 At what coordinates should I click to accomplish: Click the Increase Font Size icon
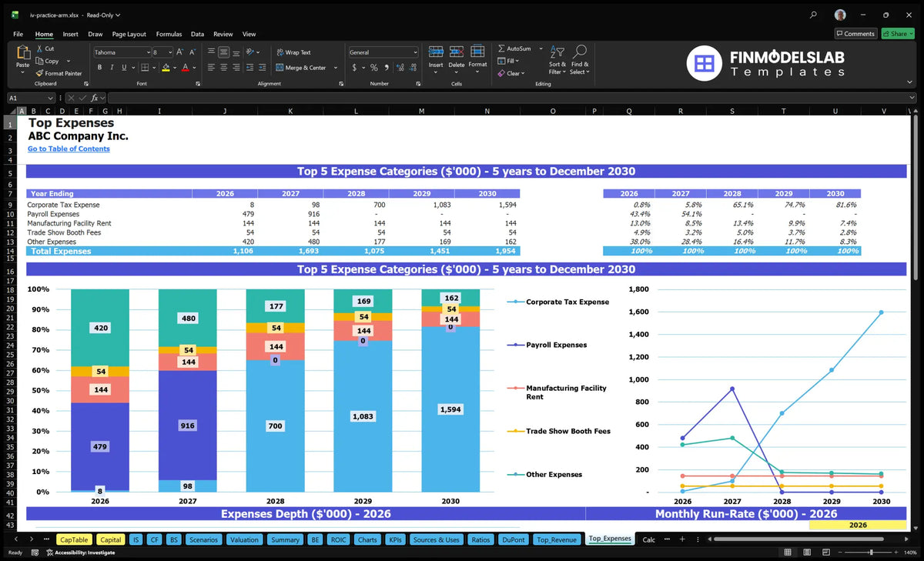180,52
